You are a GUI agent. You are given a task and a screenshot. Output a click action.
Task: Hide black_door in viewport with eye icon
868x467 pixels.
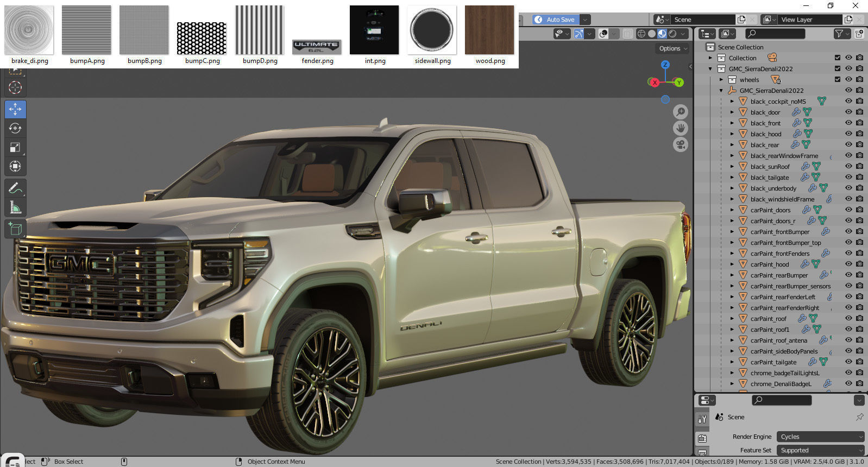[848, 112]
